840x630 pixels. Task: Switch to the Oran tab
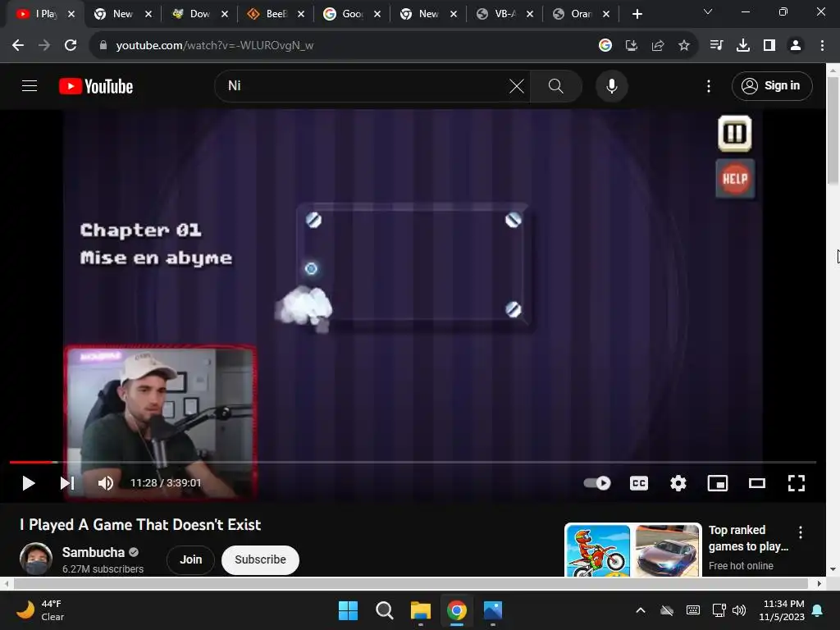[x=582, y=14]
